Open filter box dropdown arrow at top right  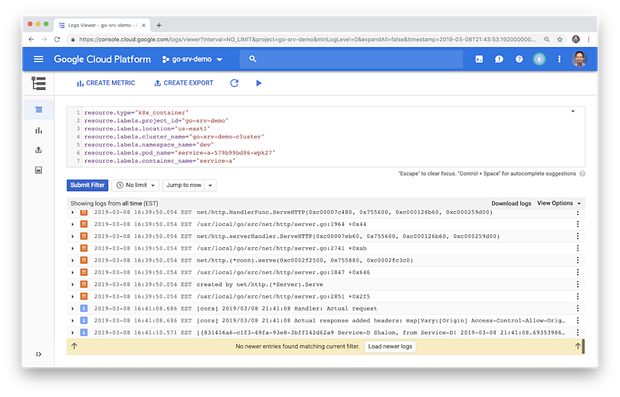[573, 112]
